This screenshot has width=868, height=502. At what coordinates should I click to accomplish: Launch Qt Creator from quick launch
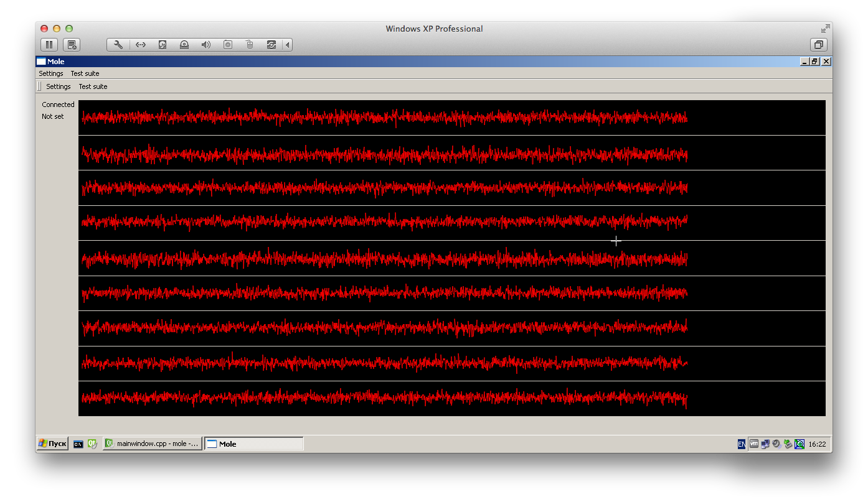point(92,444)
